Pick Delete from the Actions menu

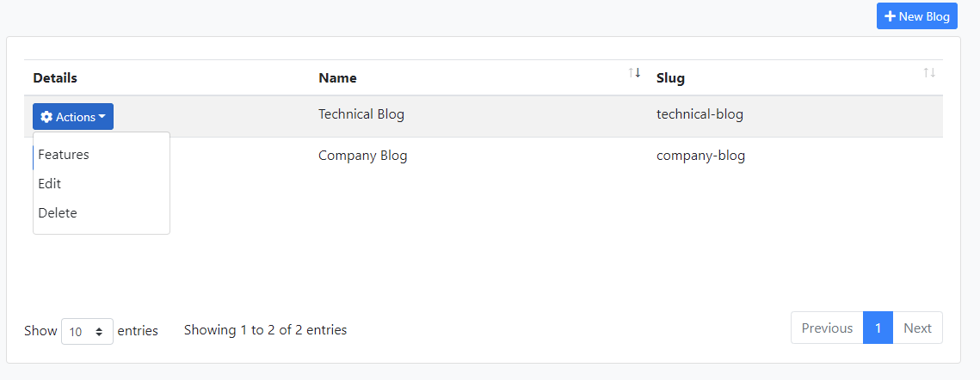point(58,213)
